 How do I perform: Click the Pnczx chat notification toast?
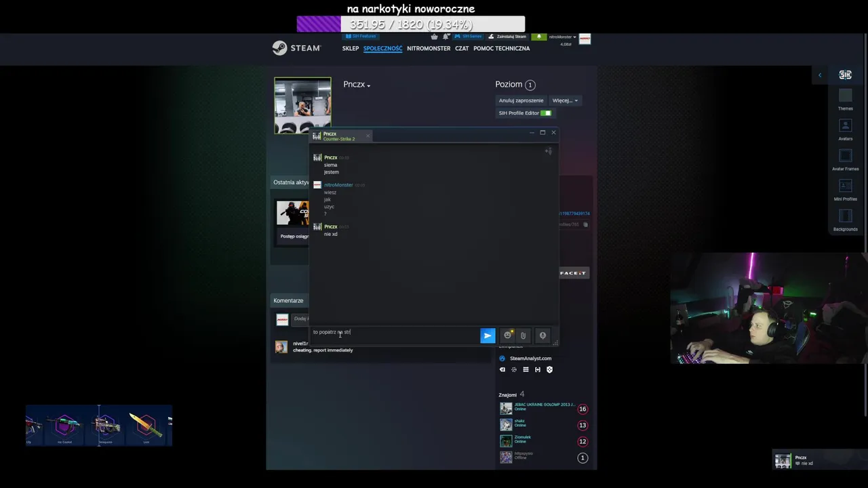[x=818, y=461]
